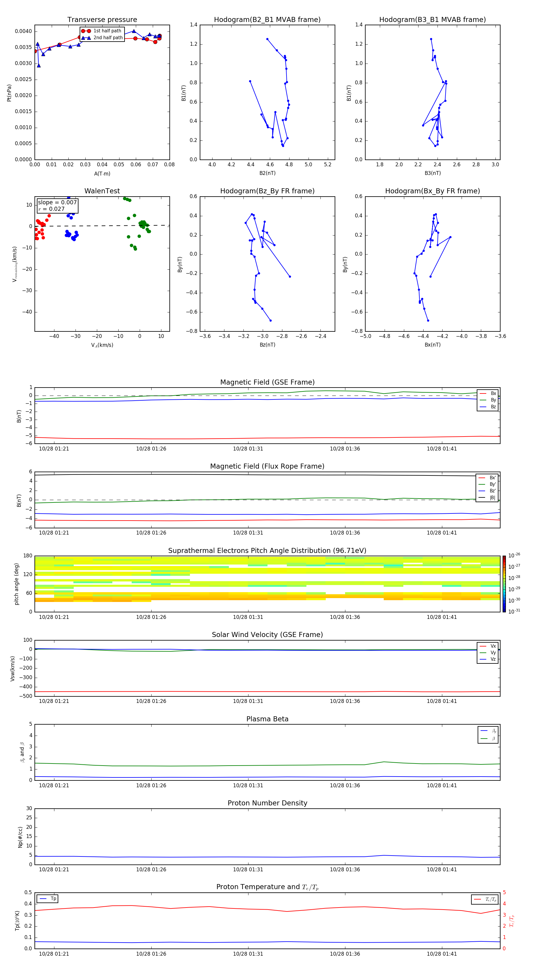Click the '2nd half path' legend entry

point(102,38)
